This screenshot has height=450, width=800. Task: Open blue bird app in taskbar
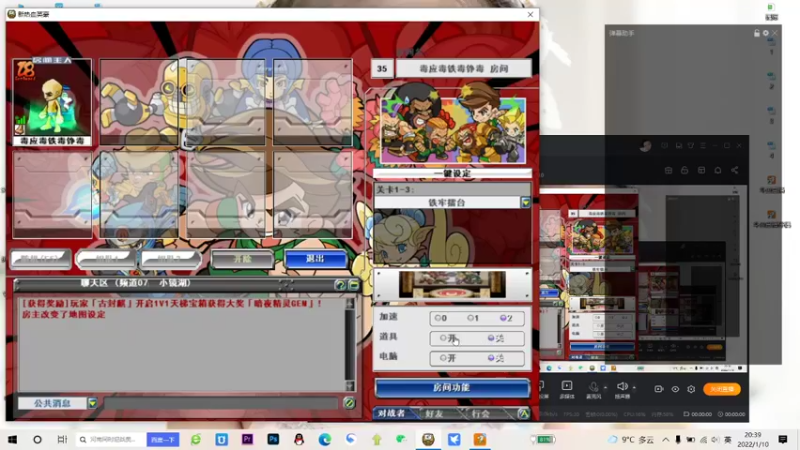(x=454, y=439)
